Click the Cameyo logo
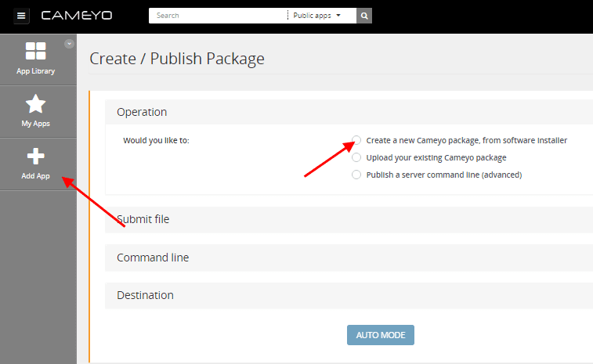The image size is (593, 364). click(77, 16)
